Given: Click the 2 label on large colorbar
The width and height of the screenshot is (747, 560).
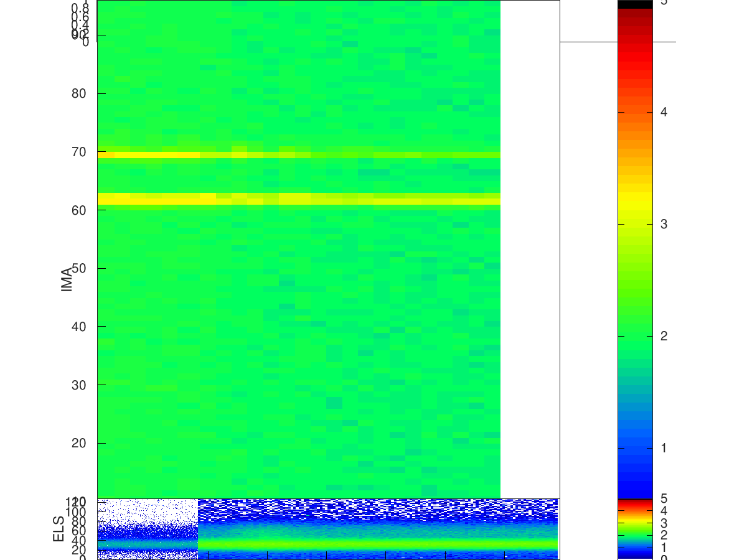Looking at the screenshot, I should point(664,336).
